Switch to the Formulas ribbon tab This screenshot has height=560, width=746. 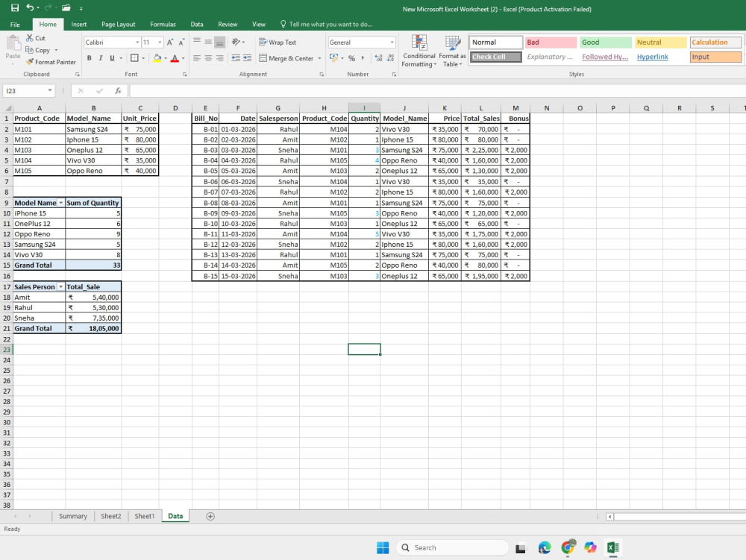[x=163, y=25]
